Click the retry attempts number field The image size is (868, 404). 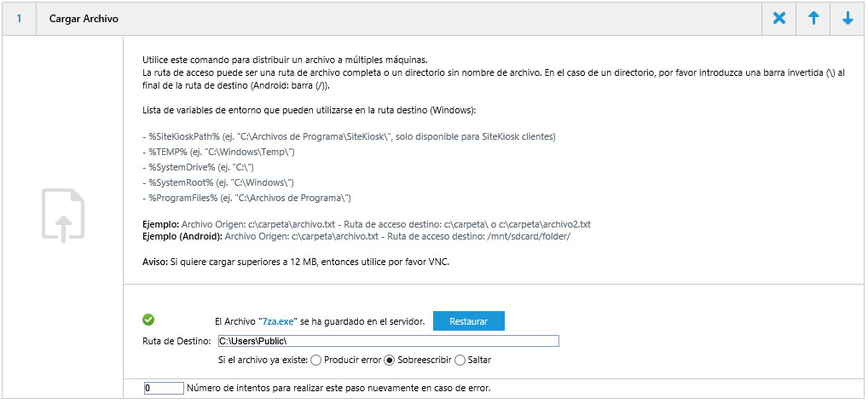164,388
